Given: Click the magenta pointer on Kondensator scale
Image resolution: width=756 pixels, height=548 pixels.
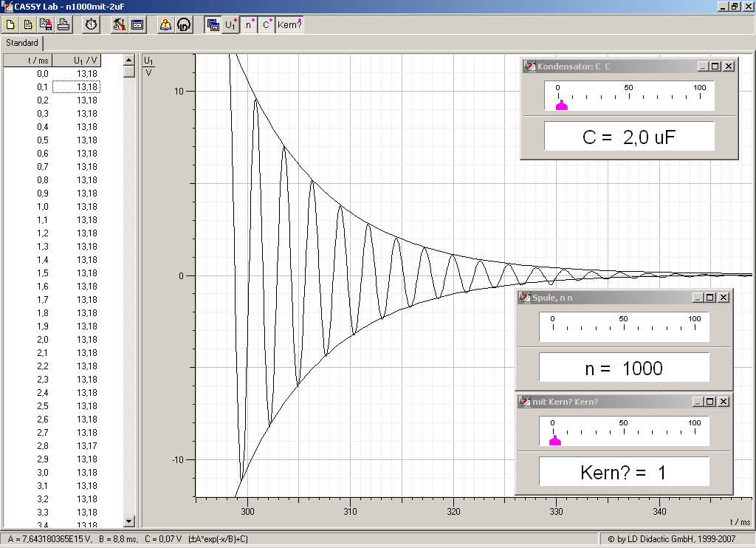Looking at the screenshot, I should point(562,105).
